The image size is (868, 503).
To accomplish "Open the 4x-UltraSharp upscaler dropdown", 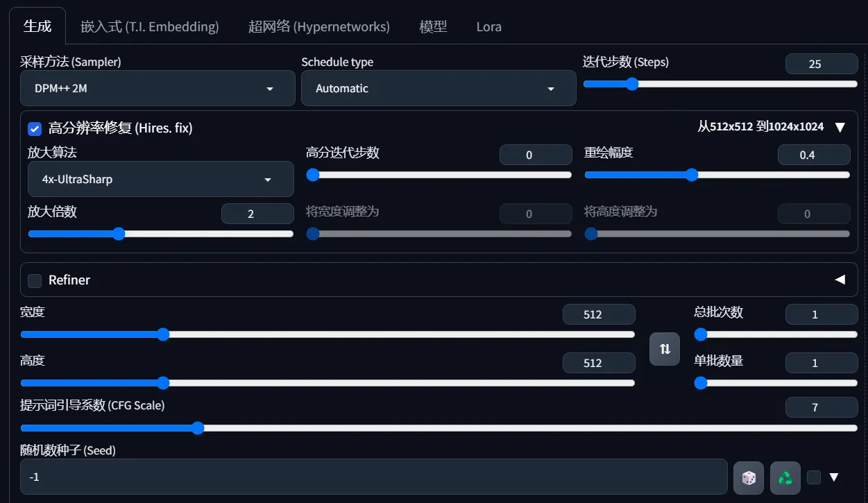I will (x=161, y=180).
